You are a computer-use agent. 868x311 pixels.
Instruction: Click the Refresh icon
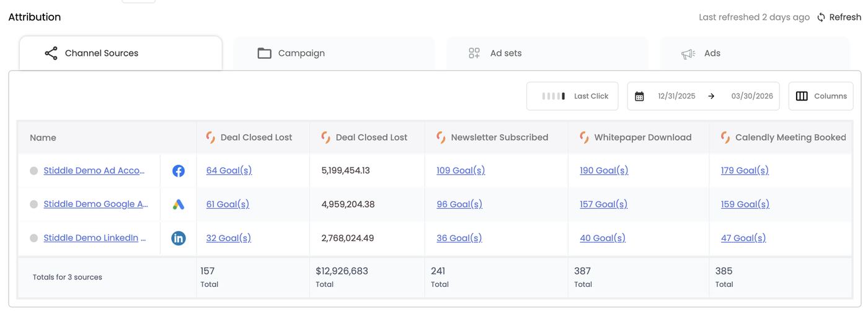pos(821,17)
